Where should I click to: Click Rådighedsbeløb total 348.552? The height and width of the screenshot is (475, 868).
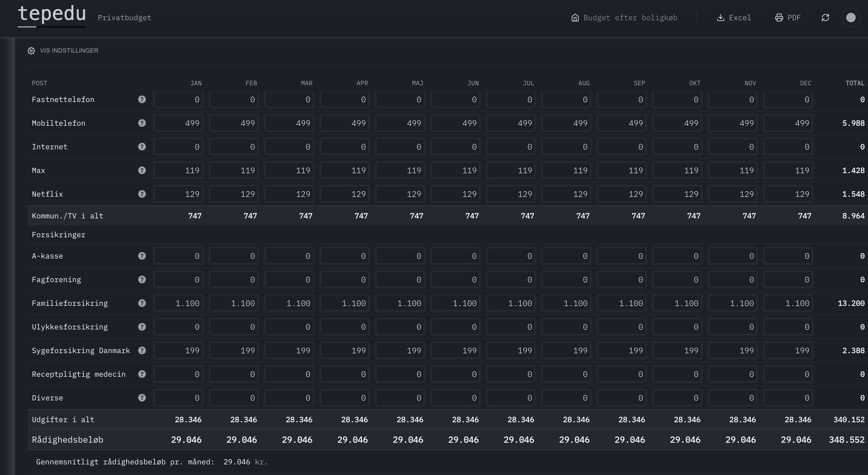pyautogui.click(x=847, y=440)
